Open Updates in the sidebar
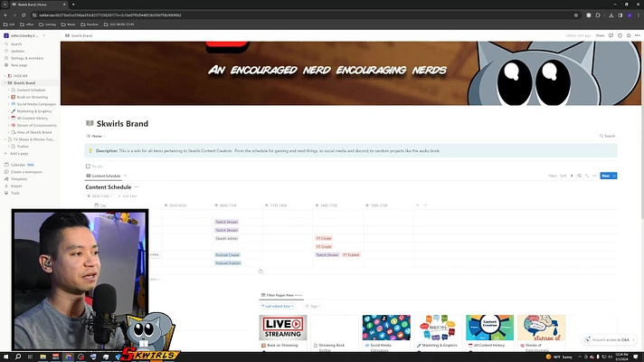644x362 pixels. tap(17, 51)
